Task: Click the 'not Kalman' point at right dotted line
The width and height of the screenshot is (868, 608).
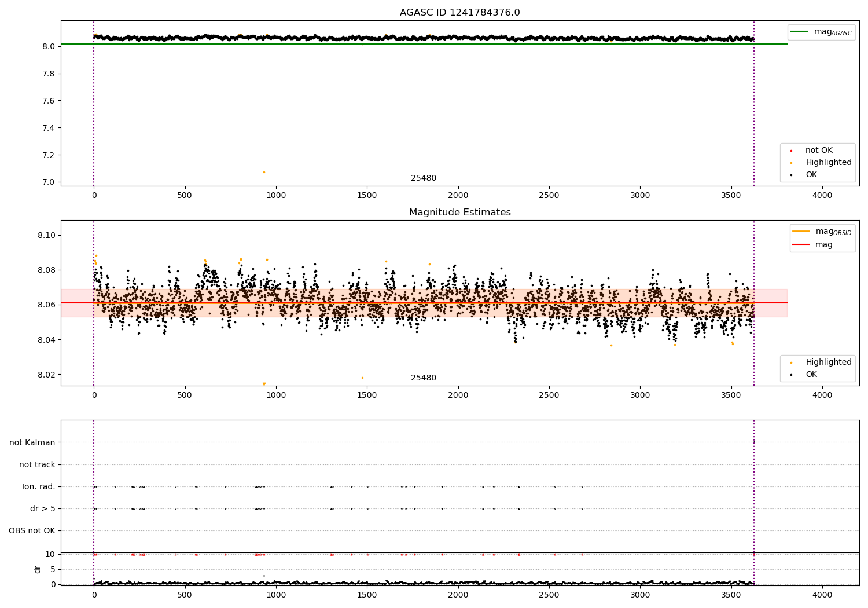Action: click(x=754, y=442)
